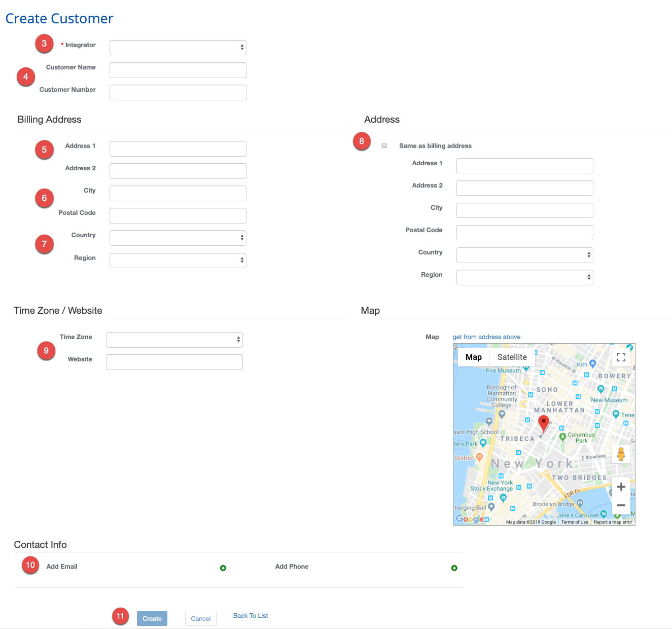Screen dimensions: 672x629
Task: Add a phone using the green plus icon
Action: click(454, 568)
